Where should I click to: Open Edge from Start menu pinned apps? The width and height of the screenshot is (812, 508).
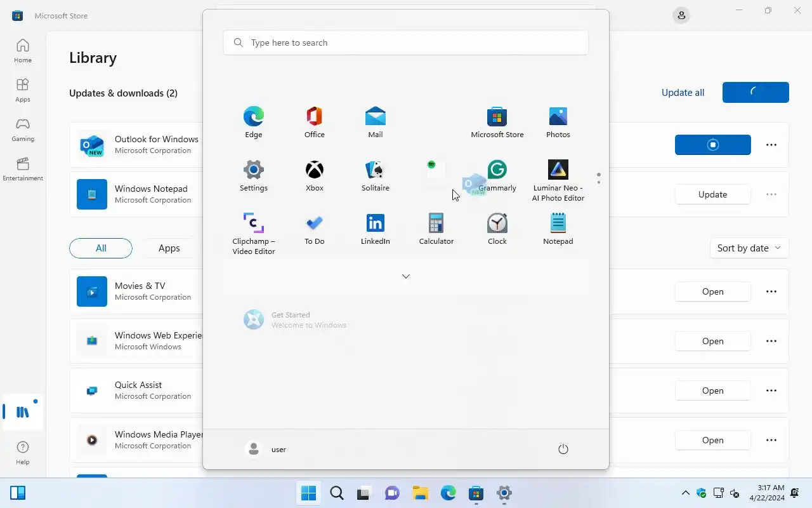click(254, 122)
